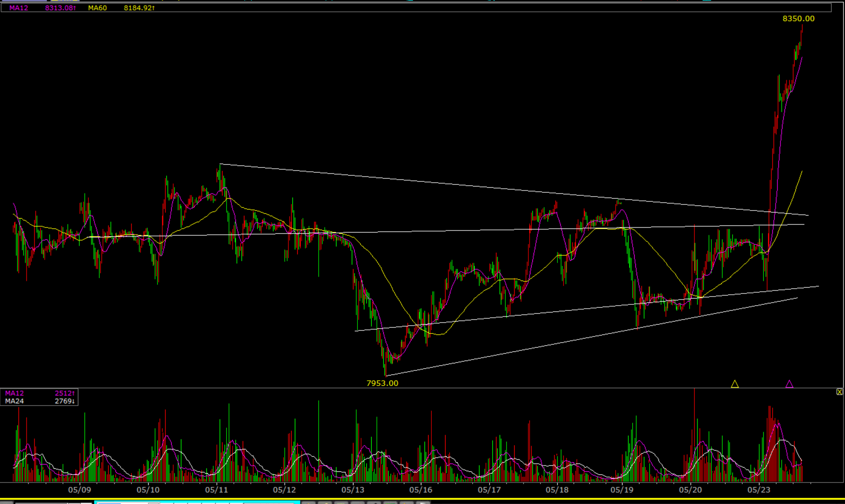Click the 05/20 date on time axis

tap(690, 490)
